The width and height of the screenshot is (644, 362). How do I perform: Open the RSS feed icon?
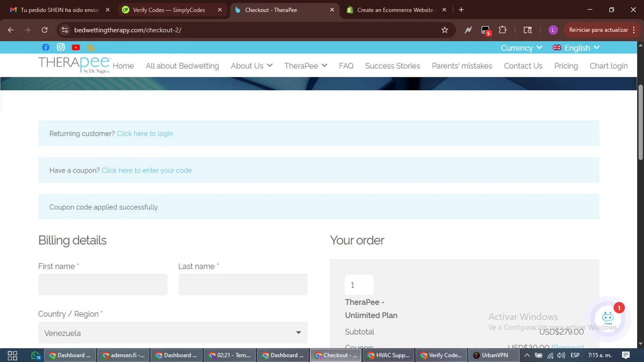[x=91, y=47]
